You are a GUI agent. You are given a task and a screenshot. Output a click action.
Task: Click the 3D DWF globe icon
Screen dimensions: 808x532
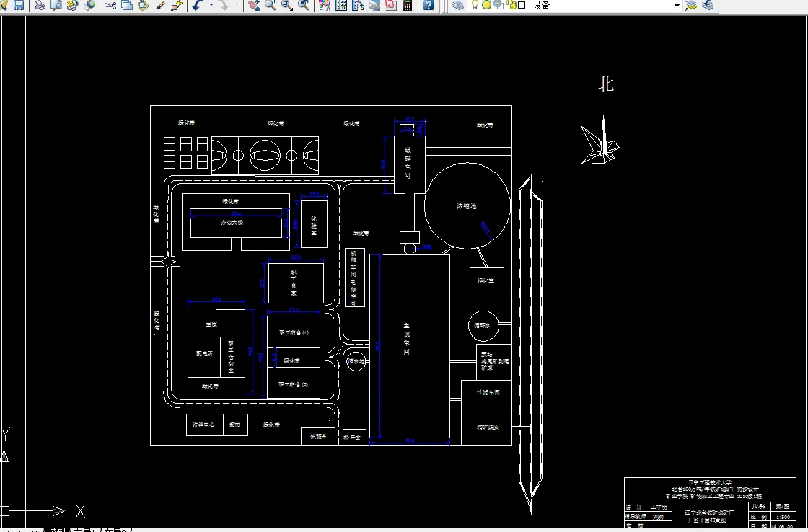[x=89, y=5]
